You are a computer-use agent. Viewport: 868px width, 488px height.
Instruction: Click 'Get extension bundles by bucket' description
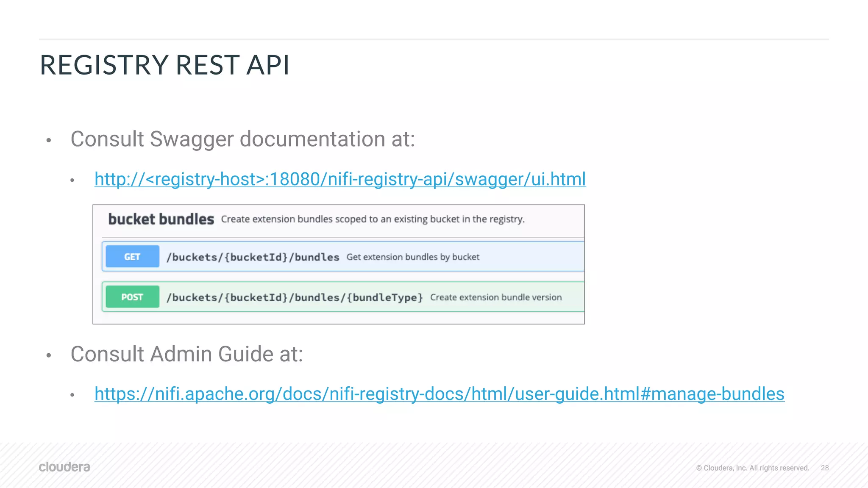point(413,257)
